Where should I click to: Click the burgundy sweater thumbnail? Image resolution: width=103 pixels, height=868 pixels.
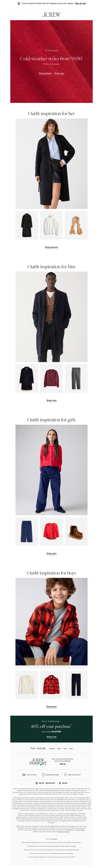[51, 378]
